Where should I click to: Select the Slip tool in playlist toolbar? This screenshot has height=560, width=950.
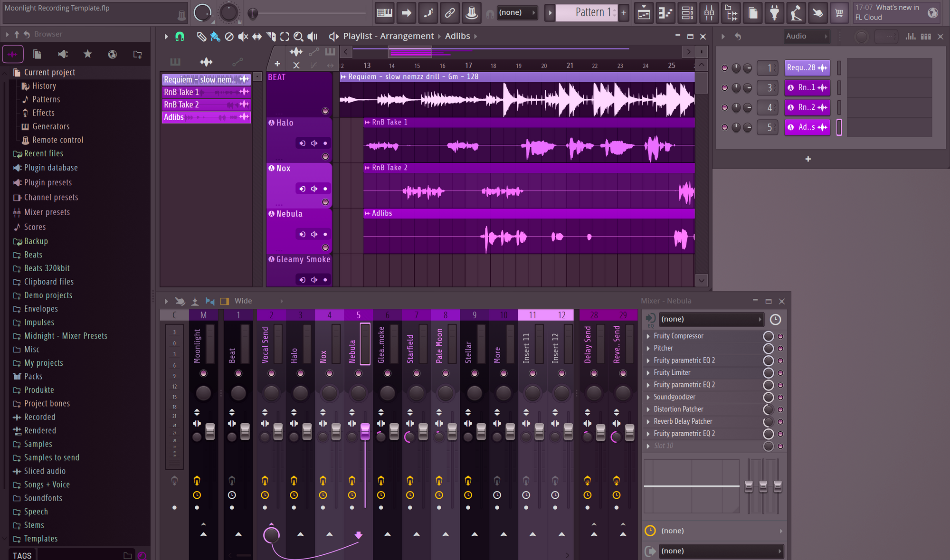[257, 37]
